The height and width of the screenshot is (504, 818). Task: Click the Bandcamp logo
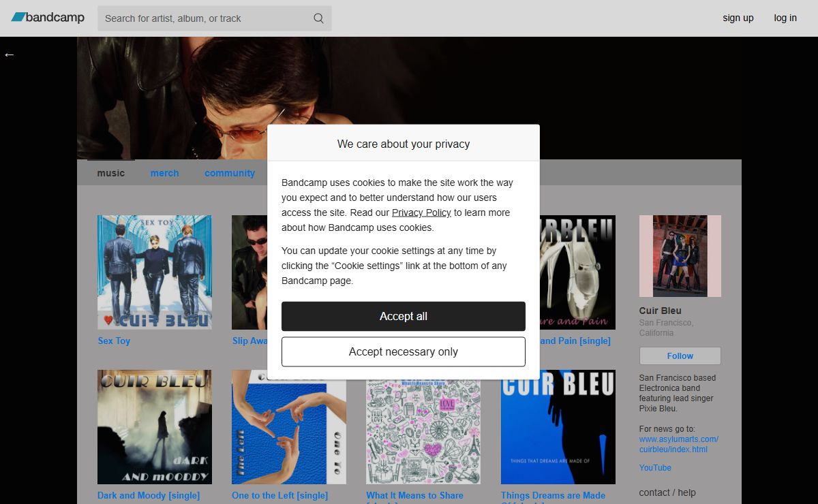(x=48, y=18)
